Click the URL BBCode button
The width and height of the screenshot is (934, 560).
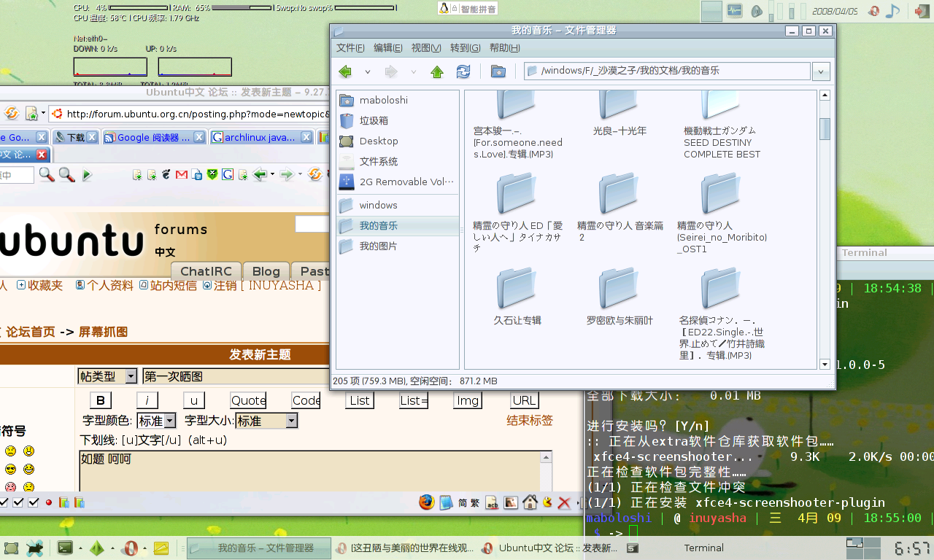point(525,400)
